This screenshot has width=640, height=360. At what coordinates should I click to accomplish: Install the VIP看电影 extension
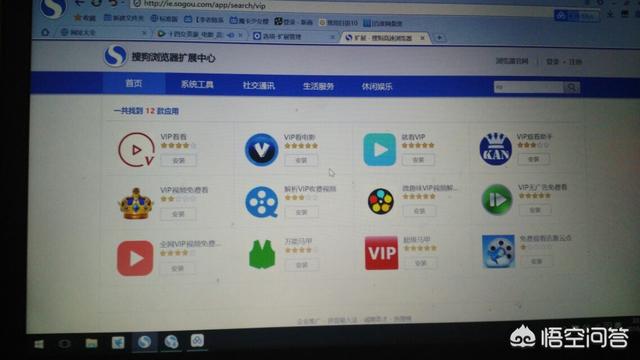[x=301, y=160]
